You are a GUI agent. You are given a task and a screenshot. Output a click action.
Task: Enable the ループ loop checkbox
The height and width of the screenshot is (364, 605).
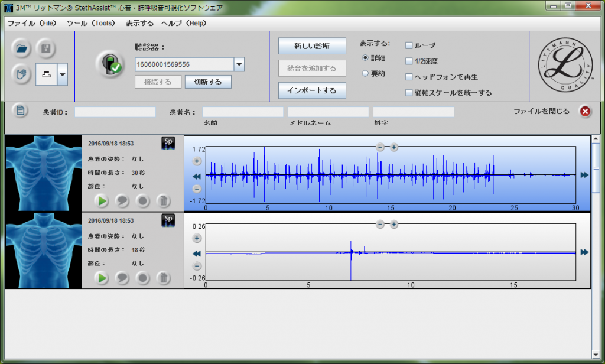coord(409,45)
